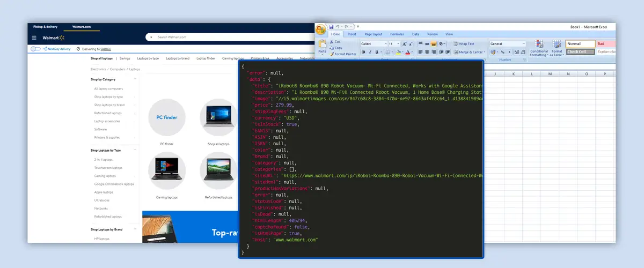
Task: Toggle Bold formatting in Excel
Action: pyautogui.click(x=363, y=52)
